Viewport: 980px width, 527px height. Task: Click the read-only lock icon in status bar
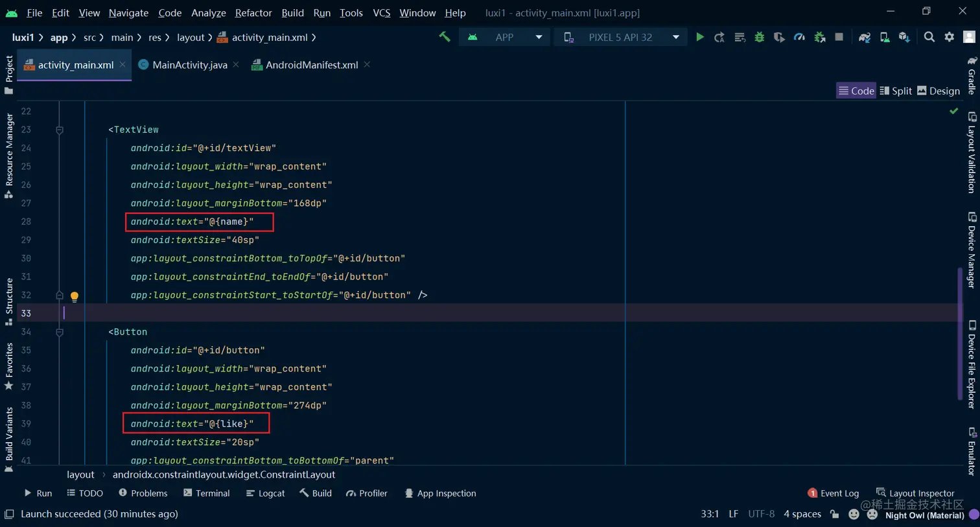point(835,514)
